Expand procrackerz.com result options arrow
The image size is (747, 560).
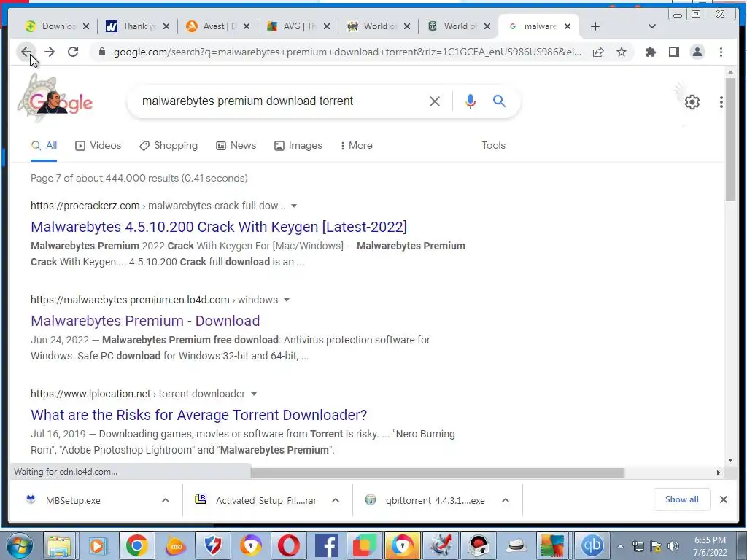tap(294, 206)
